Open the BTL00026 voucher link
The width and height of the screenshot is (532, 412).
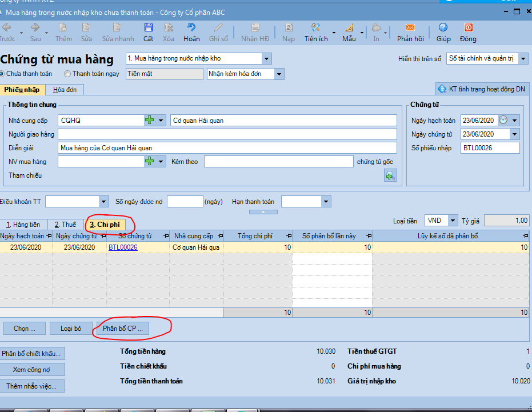point(123,247)
